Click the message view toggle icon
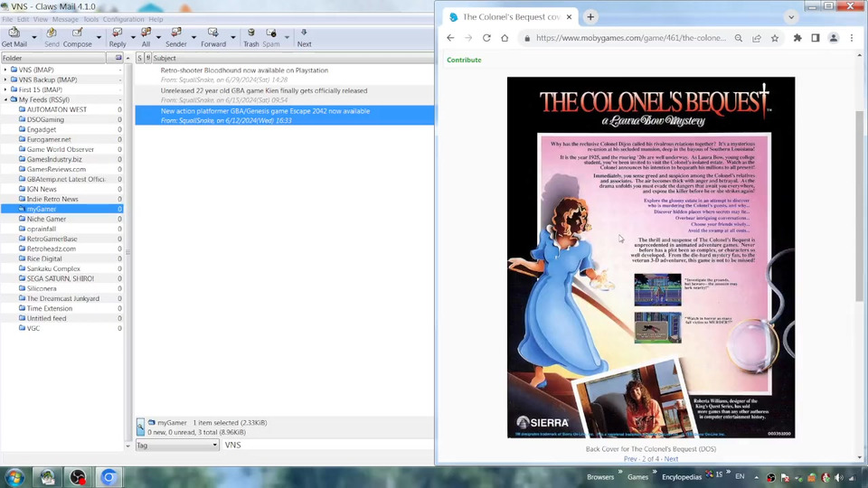868x488 pixels. (140, 427)
